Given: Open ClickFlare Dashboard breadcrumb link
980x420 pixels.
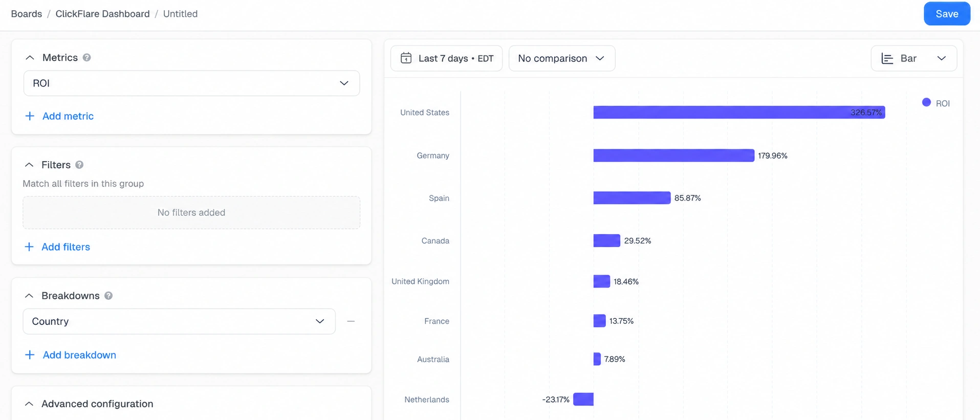Looking at the screenshot, I should coord(102,14).
